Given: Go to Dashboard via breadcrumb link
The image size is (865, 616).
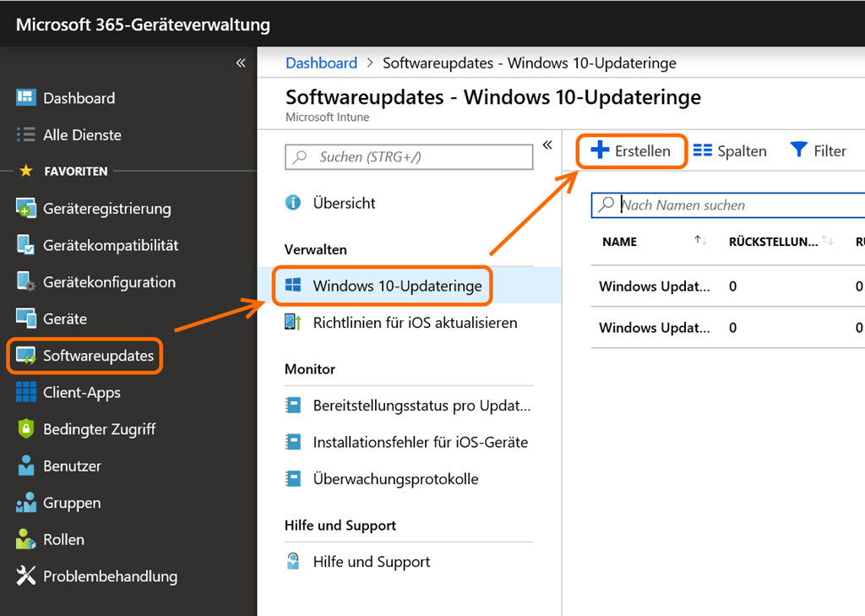Looking at the screenshot, I should pyautogui.click(x=321, y=63).
